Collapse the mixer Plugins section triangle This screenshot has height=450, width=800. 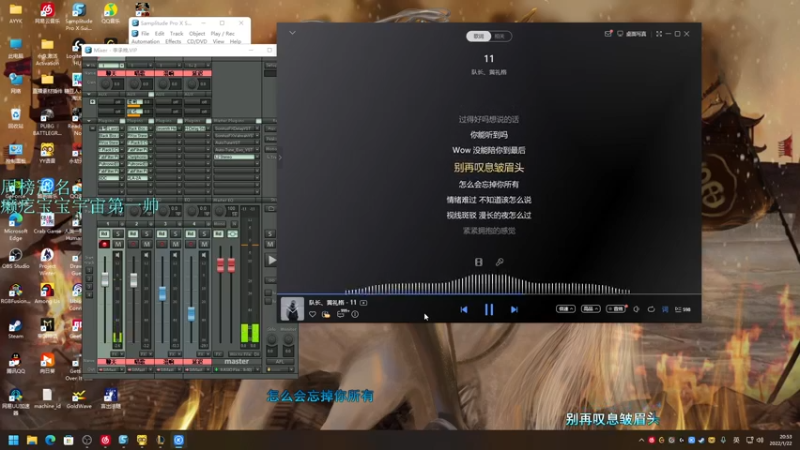pos(89,121)
